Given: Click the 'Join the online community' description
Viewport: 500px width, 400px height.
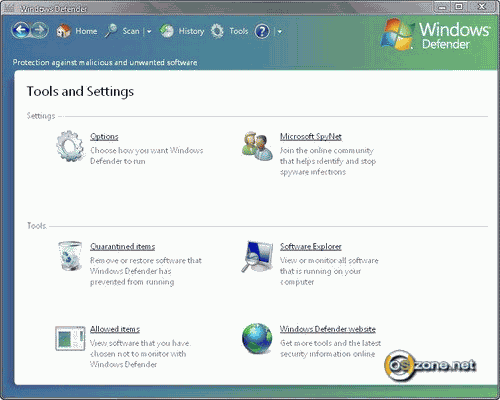Looking at the screenshot, I should [x=327, y=150].
